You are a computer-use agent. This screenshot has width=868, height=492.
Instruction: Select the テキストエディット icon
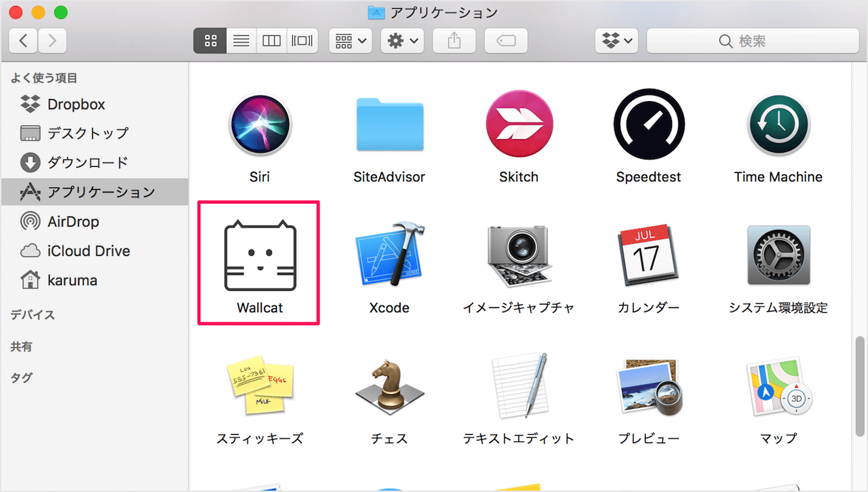[x=519, y=386]
